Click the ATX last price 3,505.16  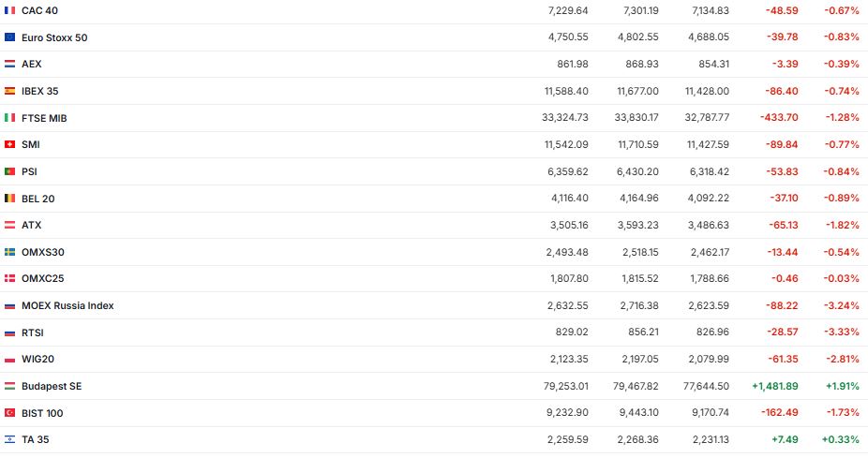[568, 225]
